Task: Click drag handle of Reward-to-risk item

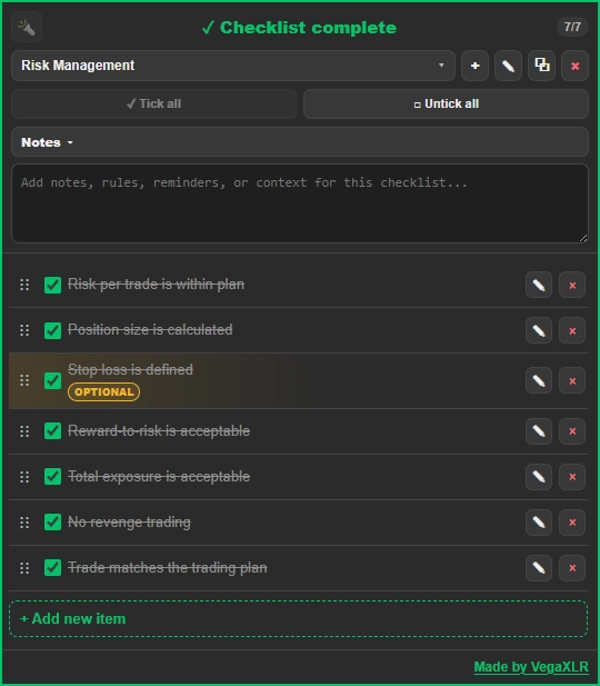Action: click(x=25, y=431)
